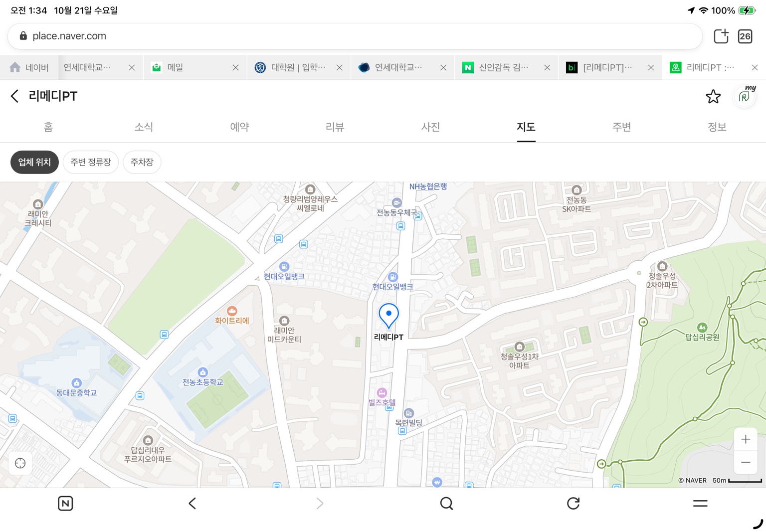Viewport: 766px width, 532px height.
Task: Open Naver home from bottom N icon
Action: point(65,503)
